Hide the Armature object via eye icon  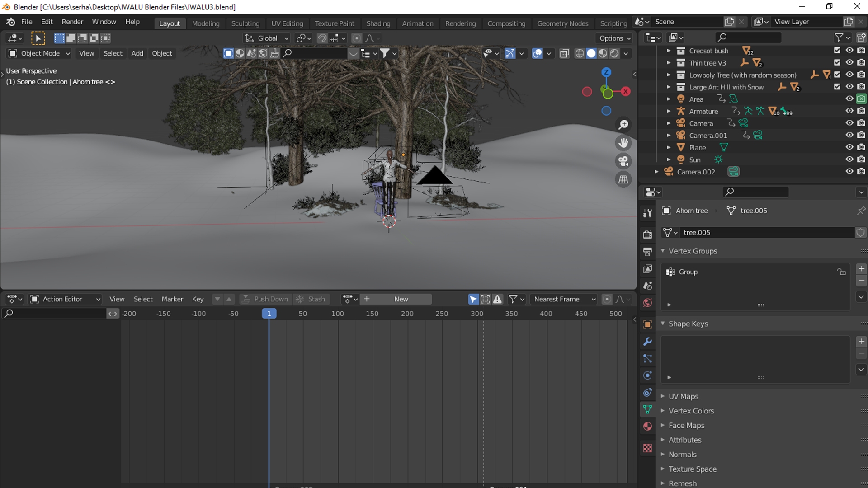coord(849,111)
